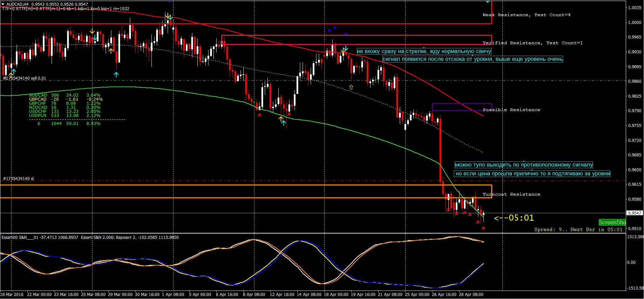
Task: Select the hollow yellow up arrow near 19 Apr
Action: (351, 87)
